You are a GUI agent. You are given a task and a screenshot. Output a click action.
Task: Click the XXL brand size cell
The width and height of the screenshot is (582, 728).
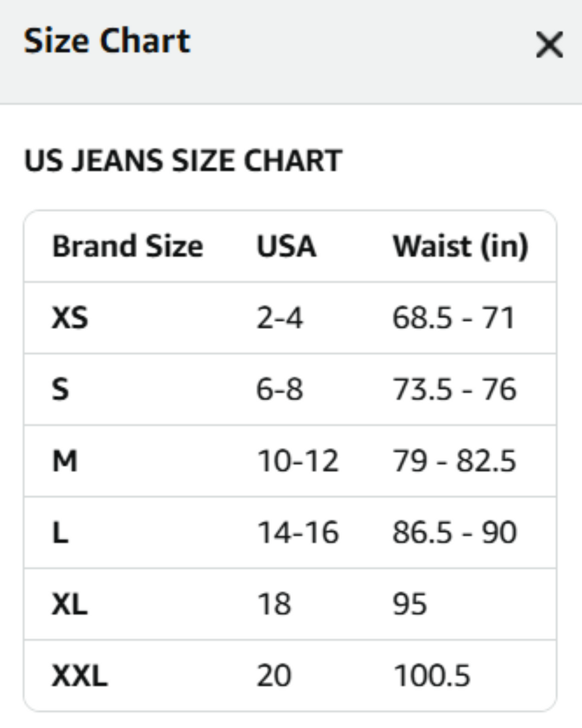pyautogui.click(x=80, y=676)
